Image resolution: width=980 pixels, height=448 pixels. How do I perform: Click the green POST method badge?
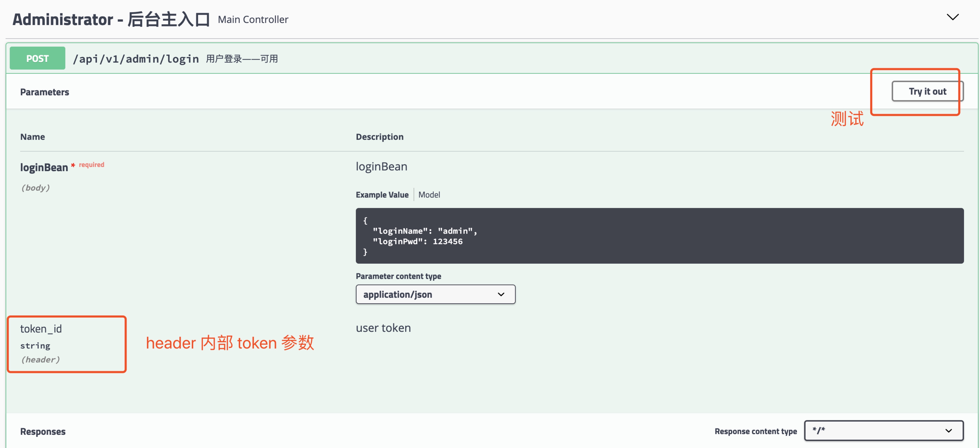[37, 58]
